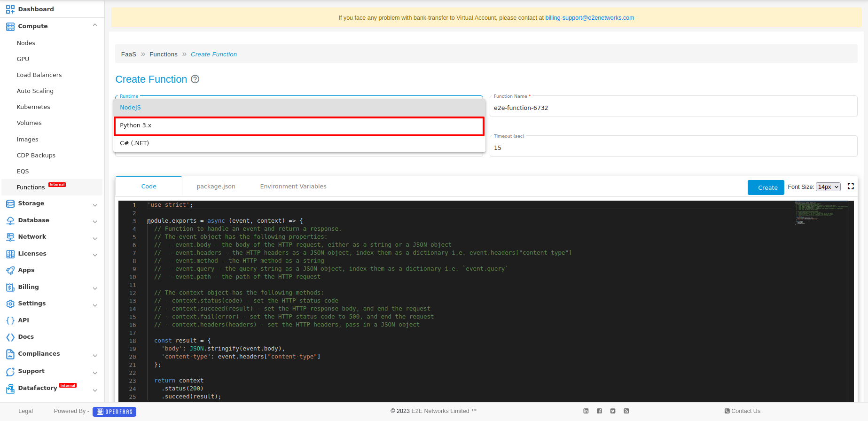Select Python 3.x runtime option

[299, 126]
